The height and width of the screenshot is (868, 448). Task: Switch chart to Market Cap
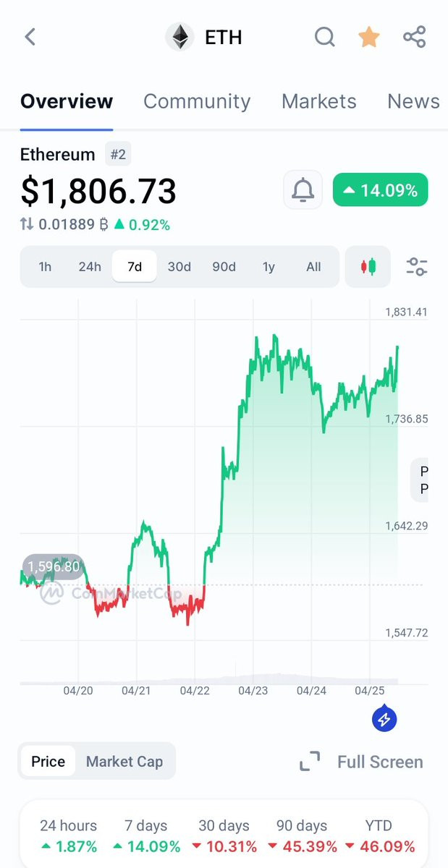(124, 762)
